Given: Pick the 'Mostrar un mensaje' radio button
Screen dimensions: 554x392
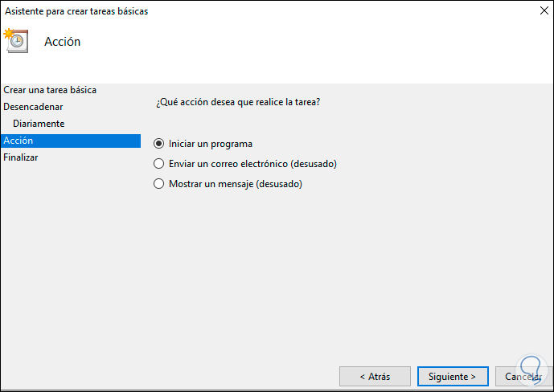Looking at the screenshot, I should pyautogui.click(x=158, y=184).
